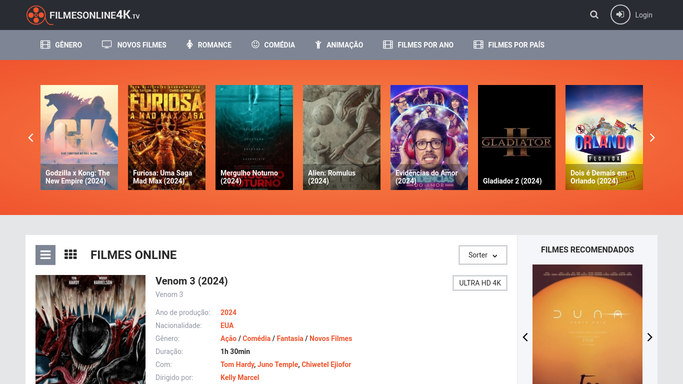Show next recommended film
Viewport: 683px width, 384px height.
pos(649,337)
